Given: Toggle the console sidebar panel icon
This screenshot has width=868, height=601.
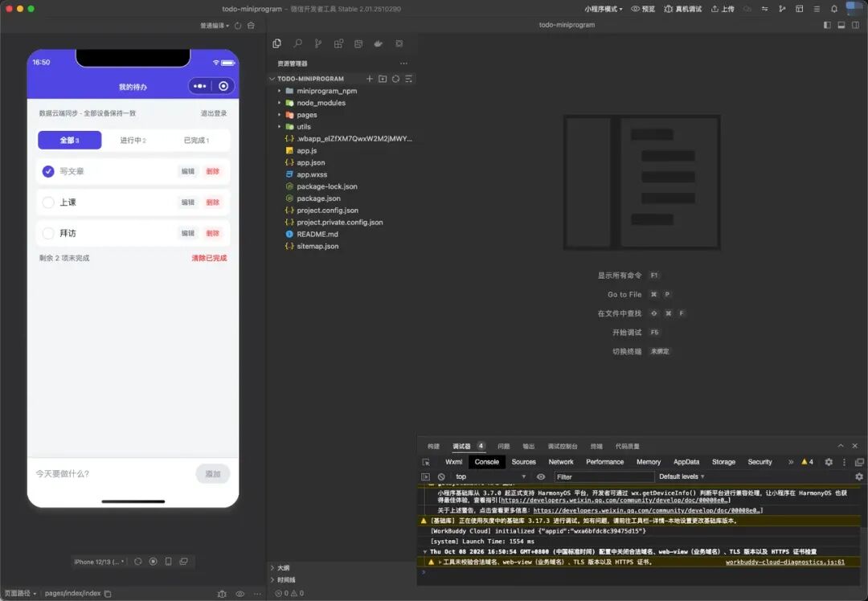Looking at the screenshot, I should pyautogui.click(x=425, y=476).
